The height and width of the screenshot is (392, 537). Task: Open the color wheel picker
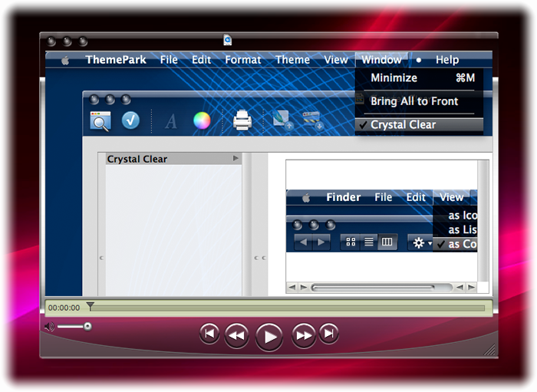[202, 120]
